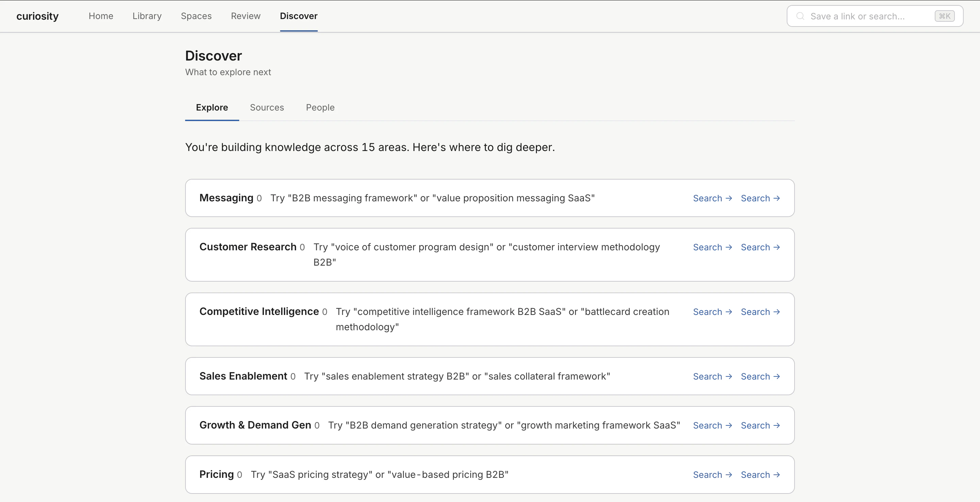The image size is (980, 502).
Task: Go to the Library page
Action: pos(147,16)
